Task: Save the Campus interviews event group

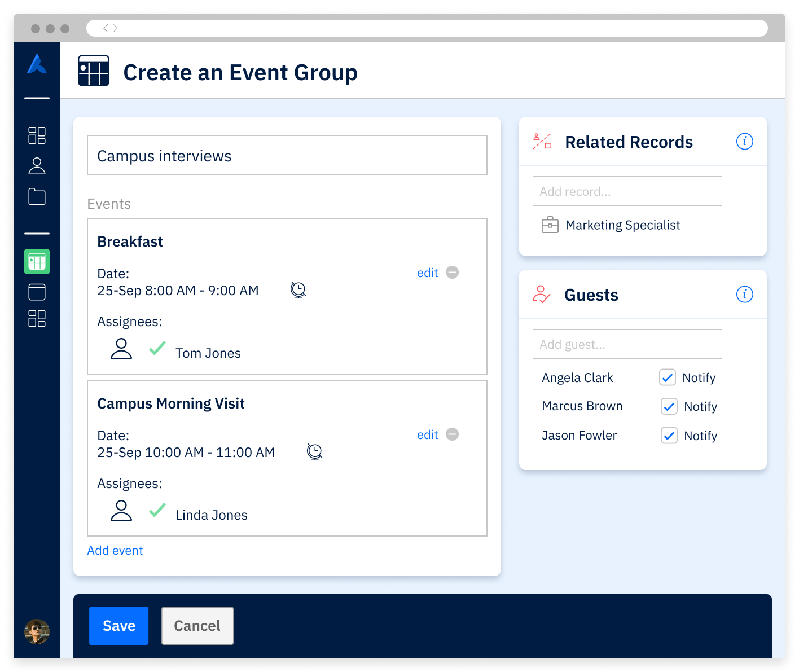Action: coord(118,626)
